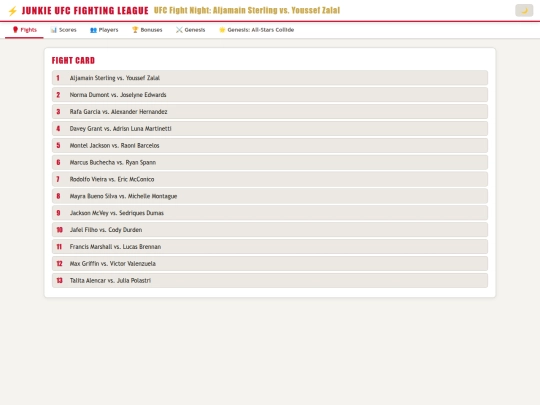Expand Aljamain Sterling vs. Youssef Zalal fight
The image size is (540, 405).
270,78
